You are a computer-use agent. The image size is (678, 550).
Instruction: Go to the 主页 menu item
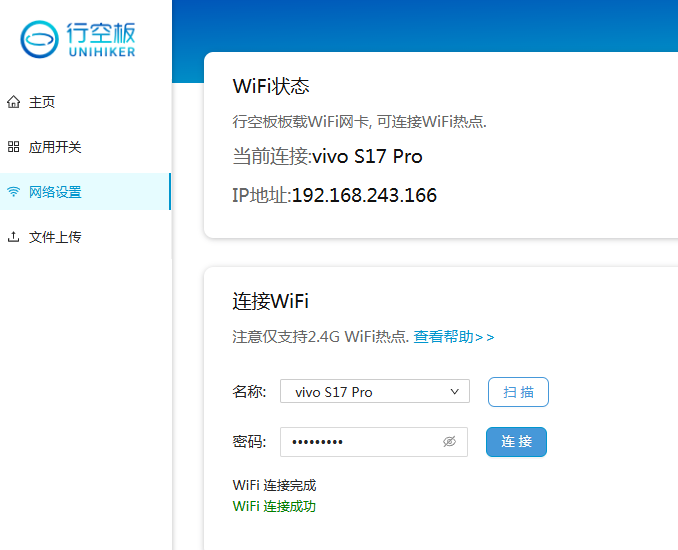coord(42,102)
